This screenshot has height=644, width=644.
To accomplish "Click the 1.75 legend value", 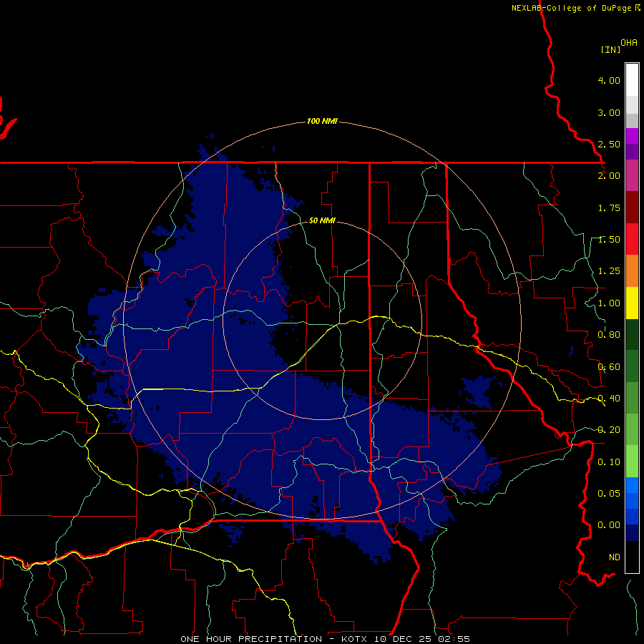I will point(609,208).
